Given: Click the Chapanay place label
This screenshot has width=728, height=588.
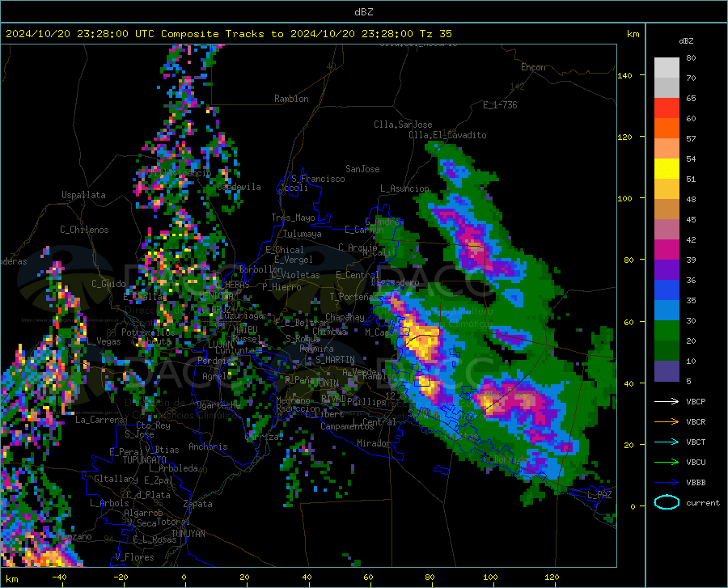Looking at the screenshot, I should tap(345, 317).
